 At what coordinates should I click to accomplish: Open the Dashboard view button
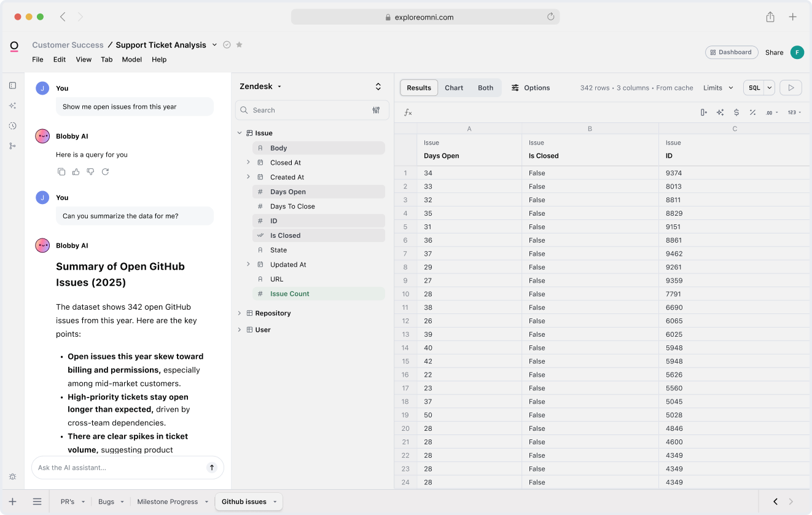(731, 52)
